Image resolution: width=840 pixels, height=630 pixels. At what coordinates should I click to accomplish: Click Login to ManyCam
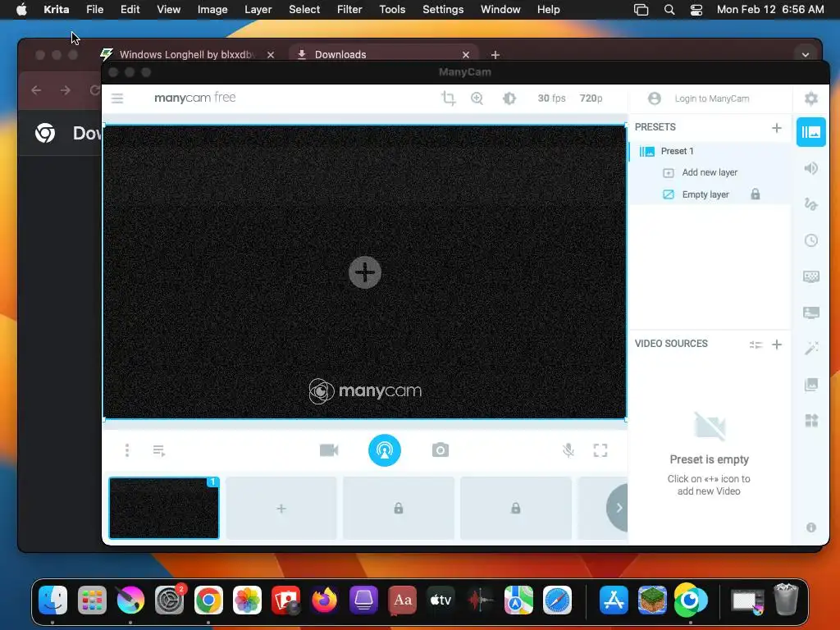712,98
